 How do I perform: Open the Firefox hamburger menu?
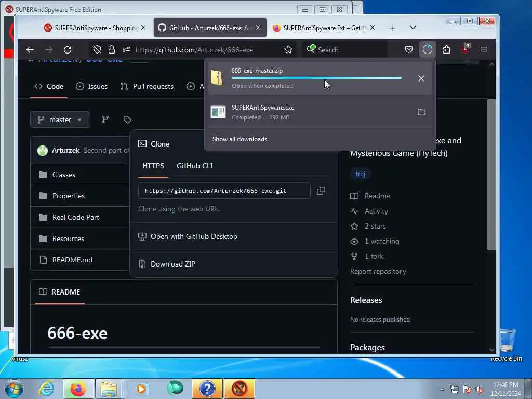click(x=484, y=50)
